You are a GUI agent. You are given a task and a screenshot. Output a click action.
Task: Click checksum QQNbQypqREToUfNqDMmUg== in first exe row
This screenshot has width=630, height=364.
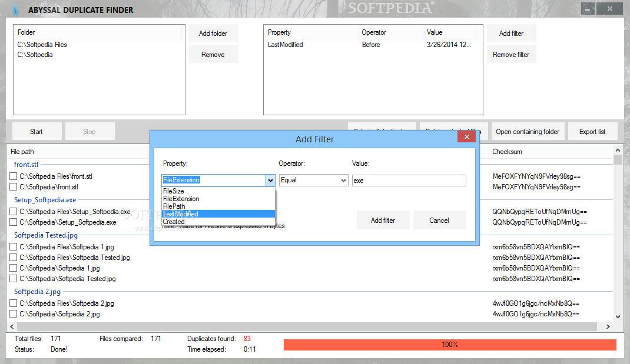(x=539, y=212)
